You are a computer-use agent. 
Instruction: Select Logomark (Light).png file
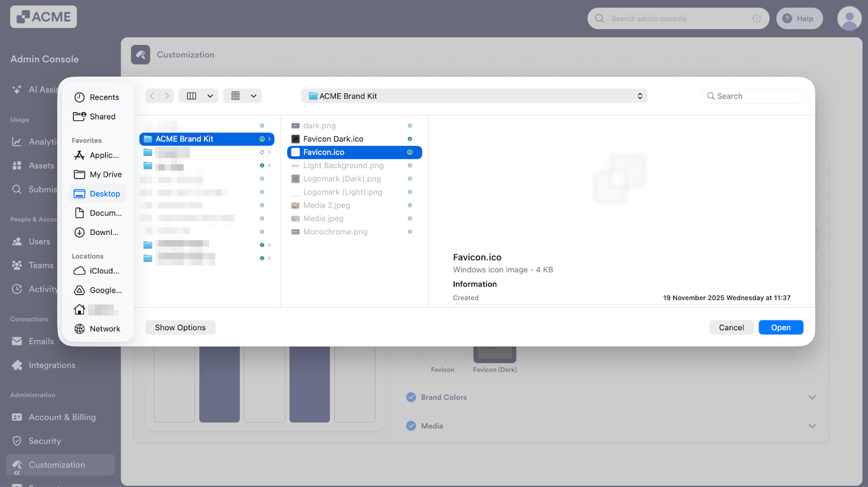[354, 192]
